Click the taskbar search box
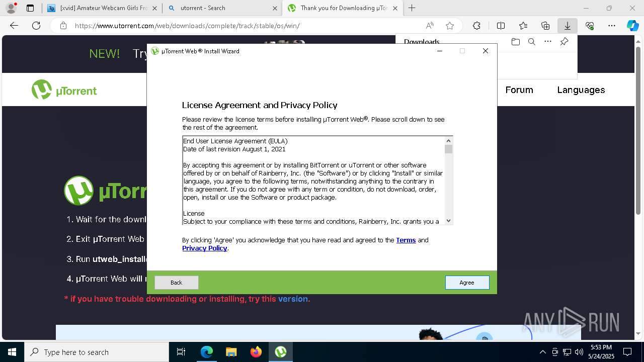644x362 pixels. (x=97, y=352)
